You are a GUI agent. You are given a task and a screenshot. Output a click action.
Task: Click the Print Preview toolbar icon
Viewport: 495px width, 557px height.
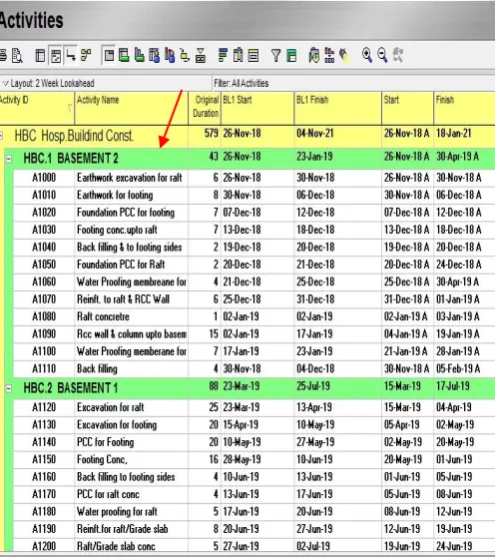17,56
